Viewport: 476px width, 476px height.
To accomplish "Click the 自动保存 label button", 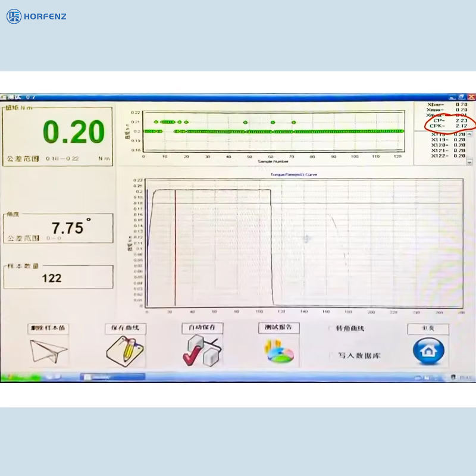I will click(x=202, y=328).
